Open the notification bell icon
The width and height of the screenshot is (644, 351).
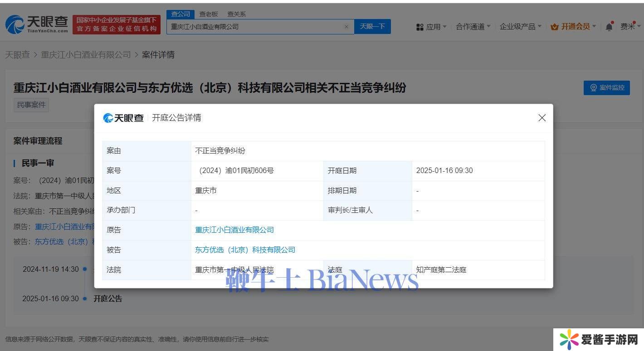click(609, 27)
